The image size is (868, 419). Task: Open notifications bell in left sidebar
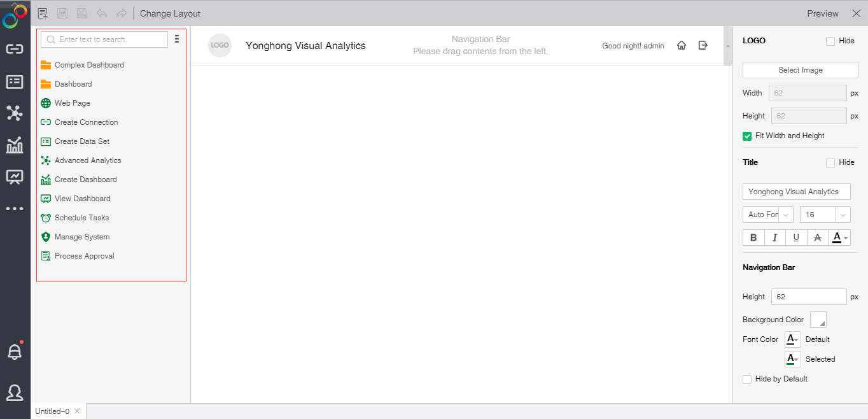(x=15, y=352)
